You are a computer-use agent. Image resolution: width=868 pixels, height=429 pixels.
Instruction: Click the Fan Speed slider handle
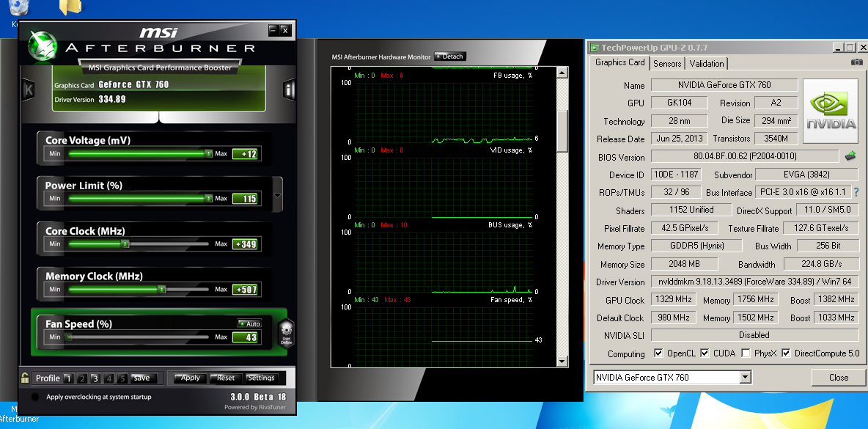click(x=69, y=337)
